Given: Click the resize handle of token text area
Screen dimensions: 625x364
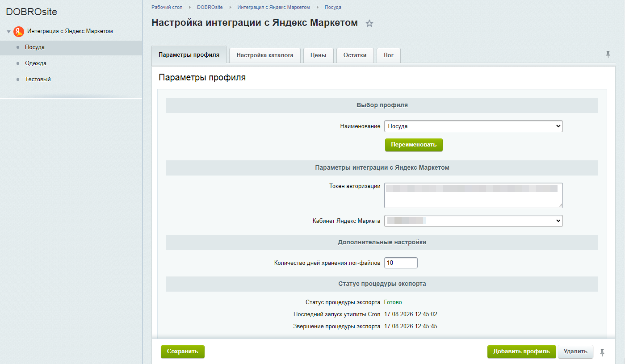Looking at the screenshot, I should pos(560,205).
